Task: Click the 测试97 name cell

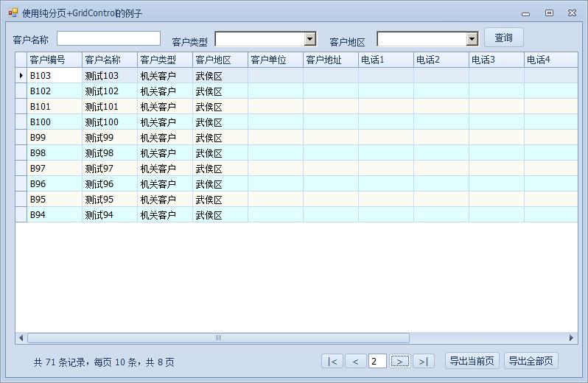Action: pos(110,169)
